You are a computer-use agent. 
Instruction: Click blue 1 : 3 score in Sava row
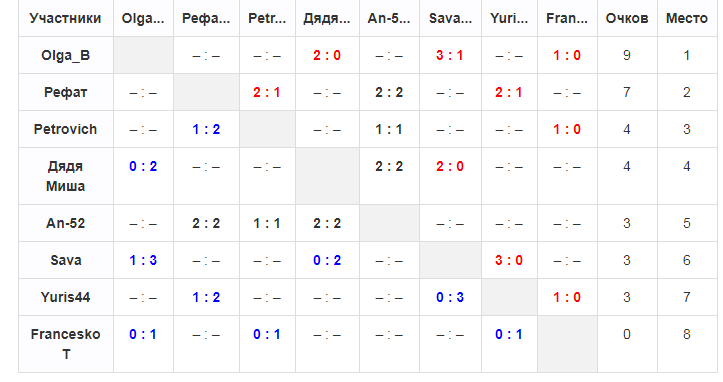[143, 260]
